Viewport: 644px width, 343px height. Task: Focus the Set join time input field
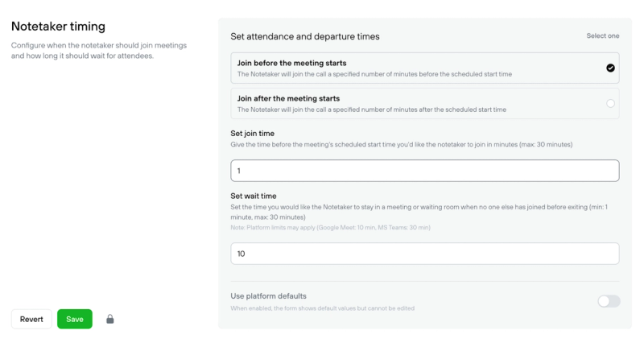point(424,171)
